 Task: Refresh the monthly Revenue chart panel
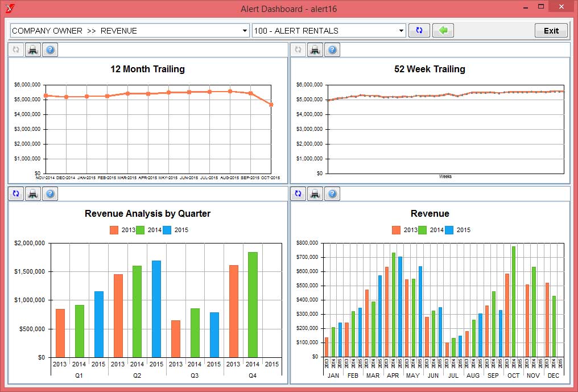(298, 194)
